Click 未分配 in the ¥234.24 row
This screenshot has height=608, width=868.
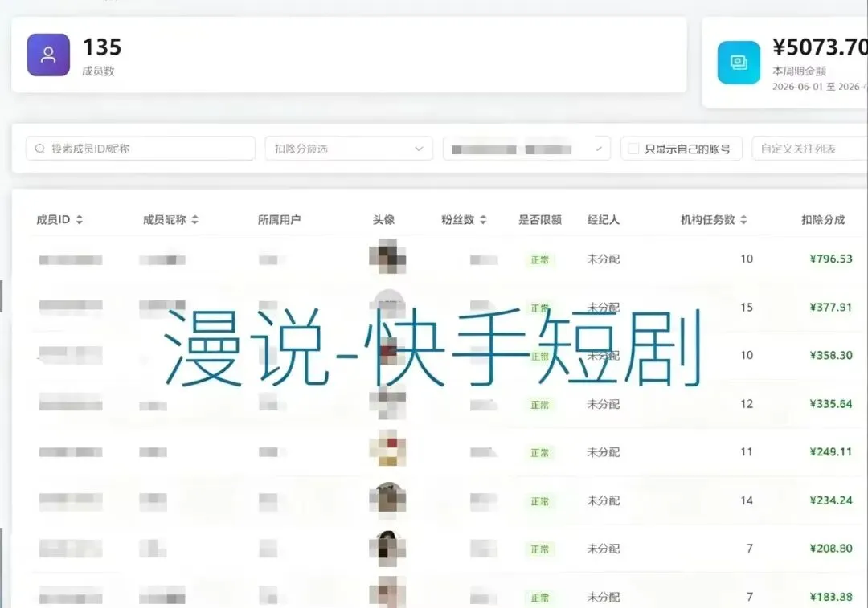click(604, 500)
